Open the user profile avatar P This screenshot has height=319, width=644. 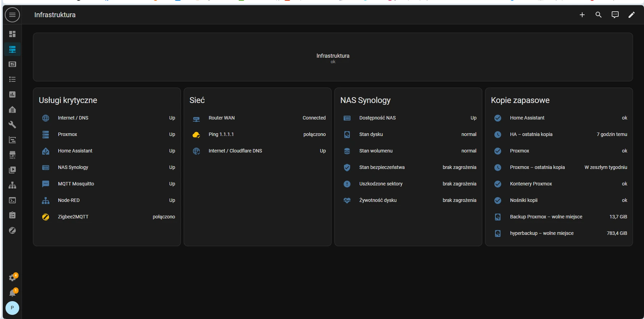coord(13,308)
